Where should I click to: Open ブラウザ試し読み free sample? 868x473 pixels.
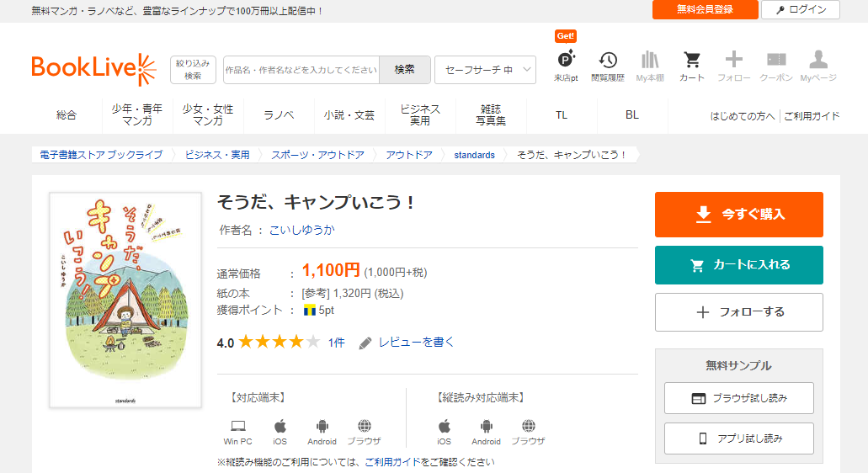[x=738, y=398]
